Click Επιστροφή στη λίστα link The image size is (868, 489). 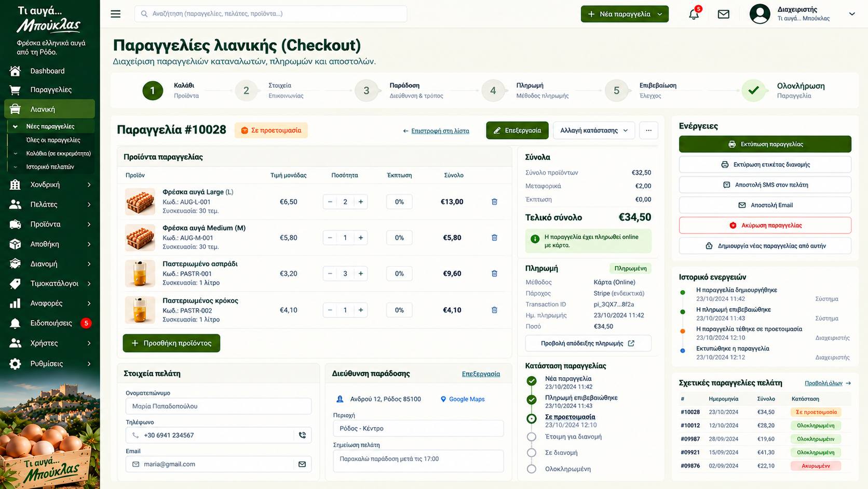[x=436, y=131]
